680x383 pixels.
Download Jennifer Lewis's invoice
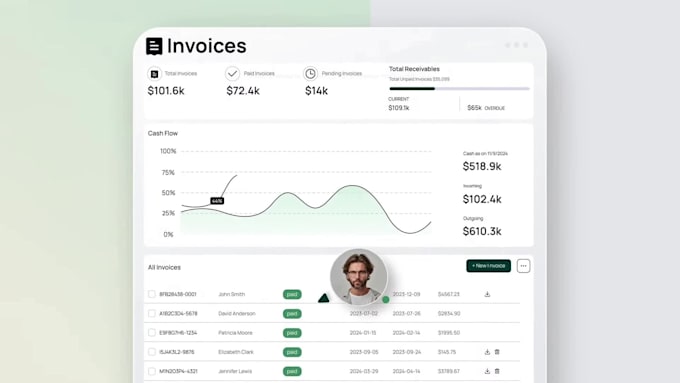[x=487, y=371]
